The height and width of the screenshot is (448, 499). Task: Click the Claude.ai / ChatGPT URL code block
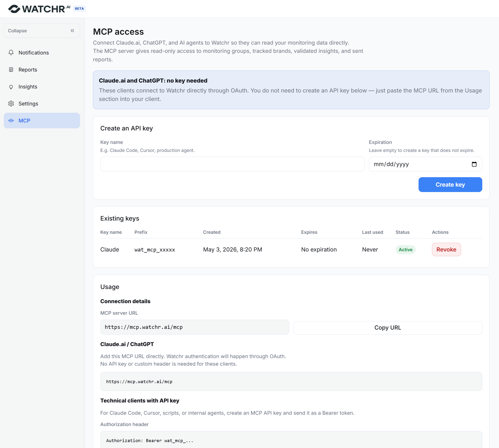point(291,381)
